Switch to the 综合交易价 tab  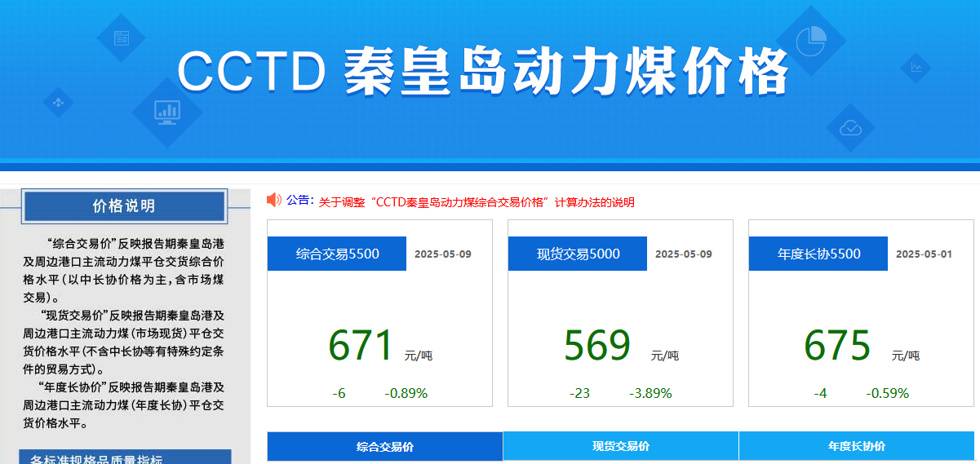click(384, 446)
